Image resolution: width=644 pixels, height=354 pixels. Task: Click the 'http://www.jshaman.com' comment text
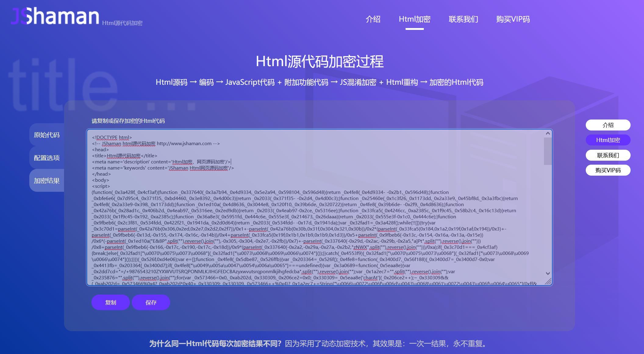click(184, 144)
